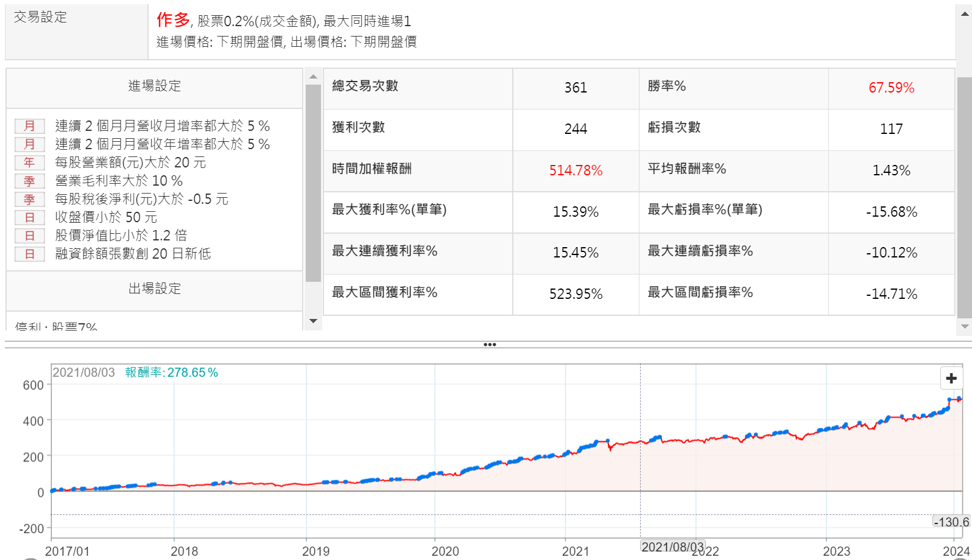Click the red 作多 text
Image resolution: width=972 pixels, height=560 pixels.
[173, 20]
